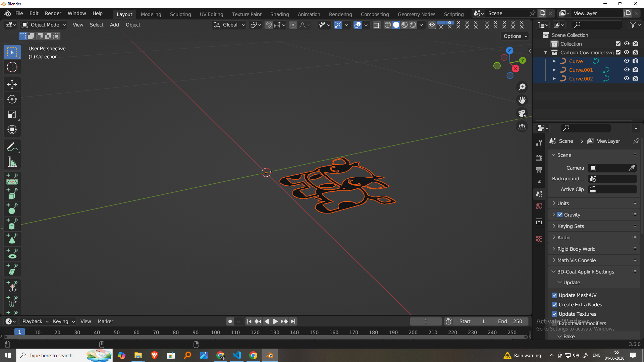The width and height of the screenshot is (644, 362).
Task: Exclude Collection from view layer
Action: [618, 44]
